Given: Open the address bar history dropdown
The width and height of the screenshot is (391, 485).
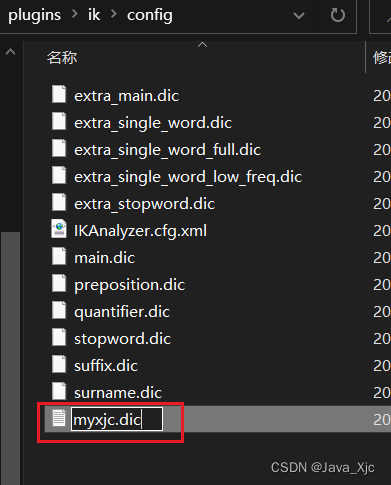Looking at the screenshot, I should [299, 15].
